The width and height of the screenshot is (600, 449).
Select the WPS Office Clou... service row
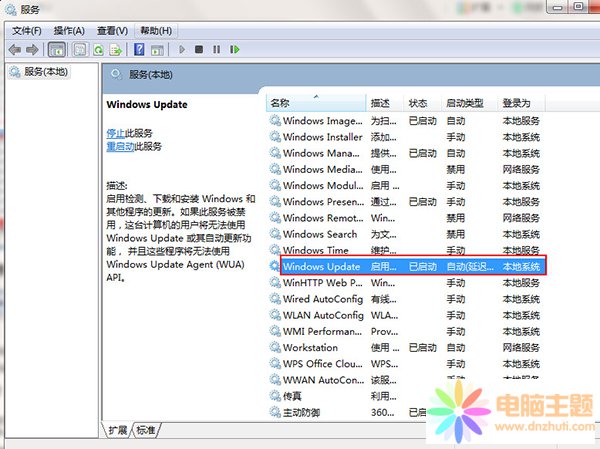tap(406, 364)
